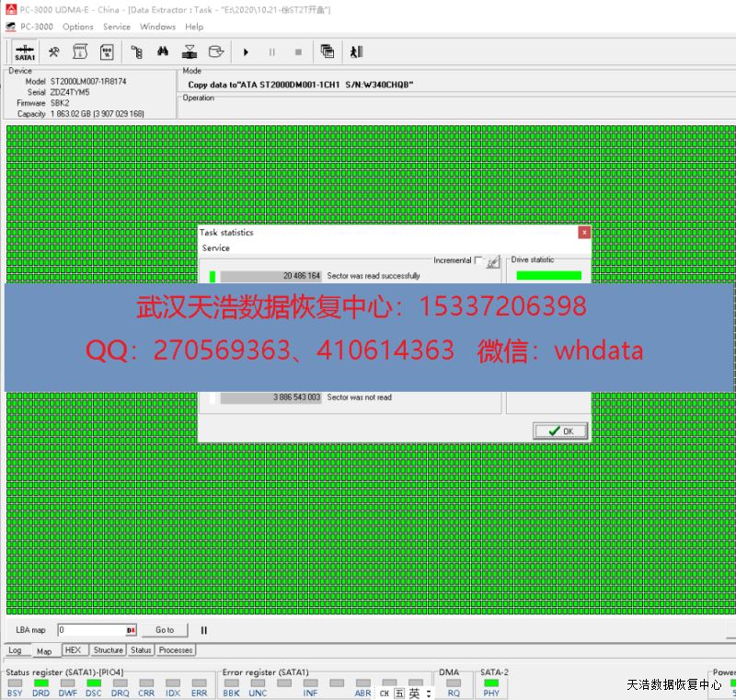Open the Windows menu in menu bar
Image resolution: width=736 pixels, height=700 pixels.
pyautogui.click(x=157, y=27)
